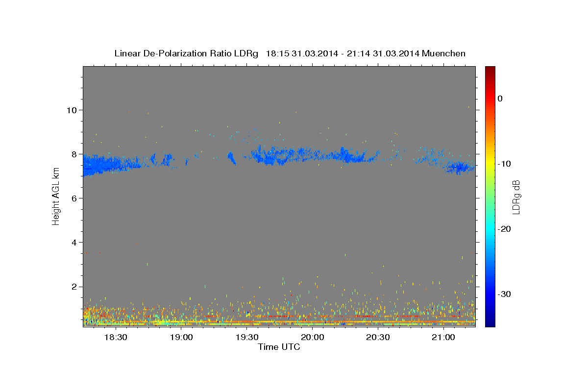Click the 'Height AGL km' axis label
588x392 pixels.
coord(56,196)
